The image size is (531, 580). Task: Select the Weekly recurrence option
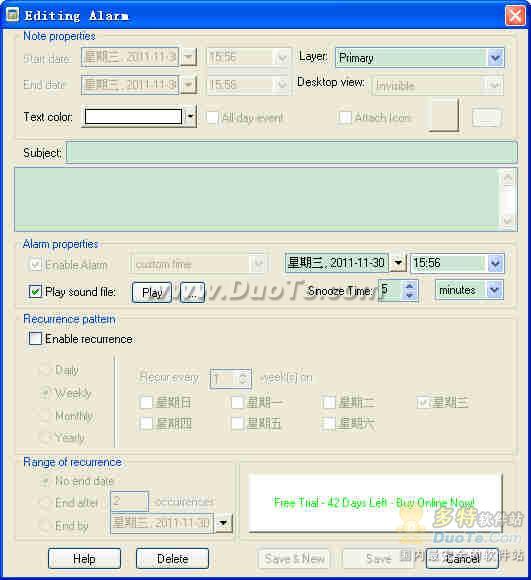tap(45, 392)
